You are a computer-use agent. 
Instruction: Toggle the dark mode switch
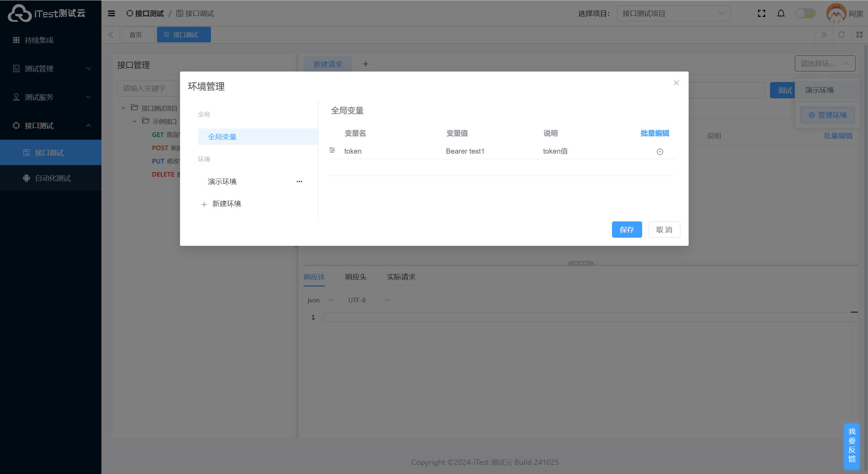pyautogui.click(x=806, y=14)
